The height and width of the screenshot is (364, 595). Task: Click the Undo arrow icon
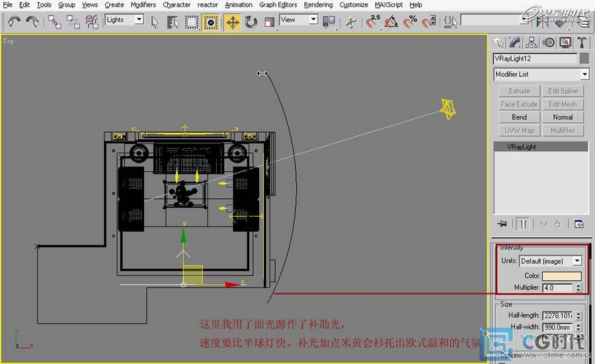tap(14, 22)
